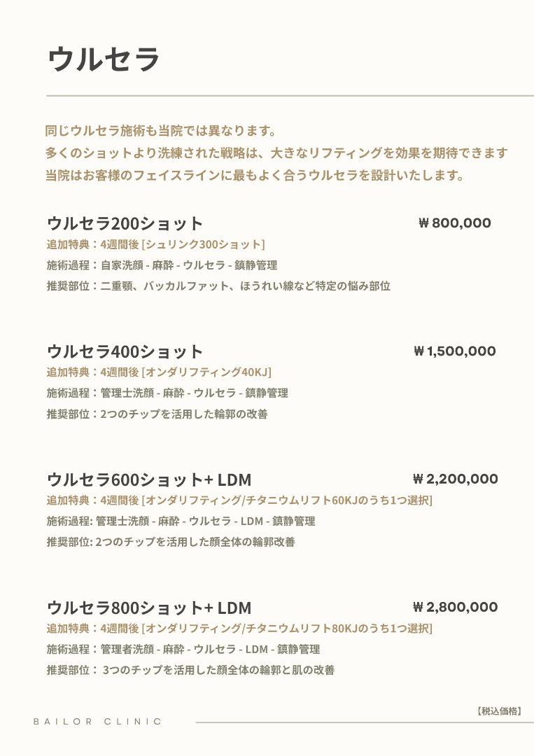Select the 二重顎、バッカルファット recommended area line

point(218,286)
